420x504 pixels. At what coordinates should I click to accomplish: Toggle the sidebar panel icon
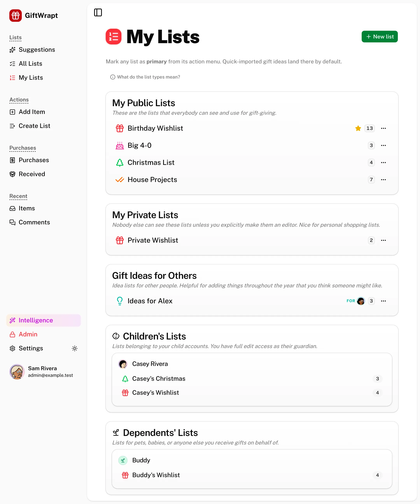[x=98, y=12]
